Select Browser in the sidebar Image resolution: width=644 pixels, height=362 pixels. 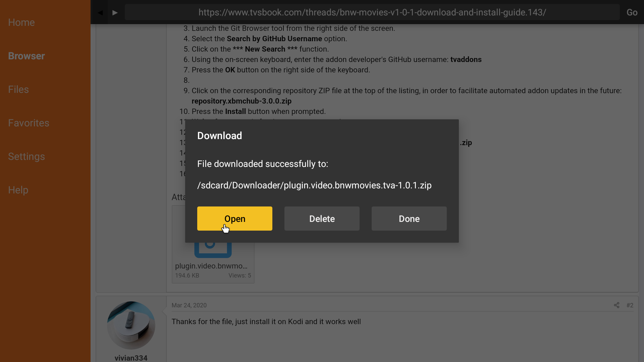click(x=26, y=56)
